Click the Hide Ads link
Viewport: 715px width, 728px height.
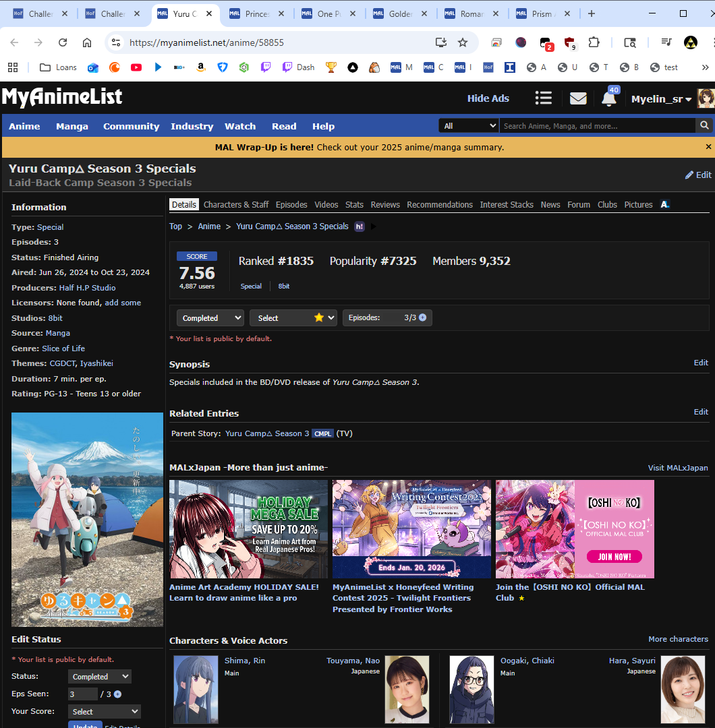(x=488, y=98)
